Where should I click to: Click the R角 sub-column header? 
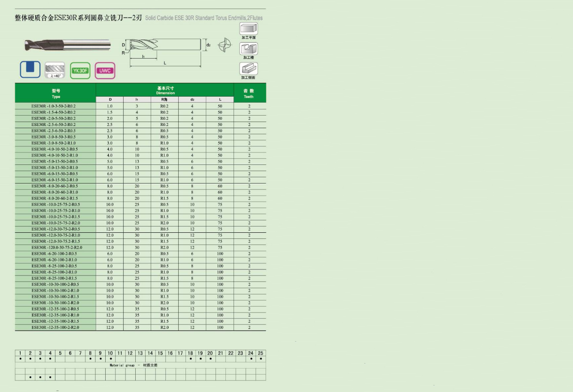click(164, 99)
